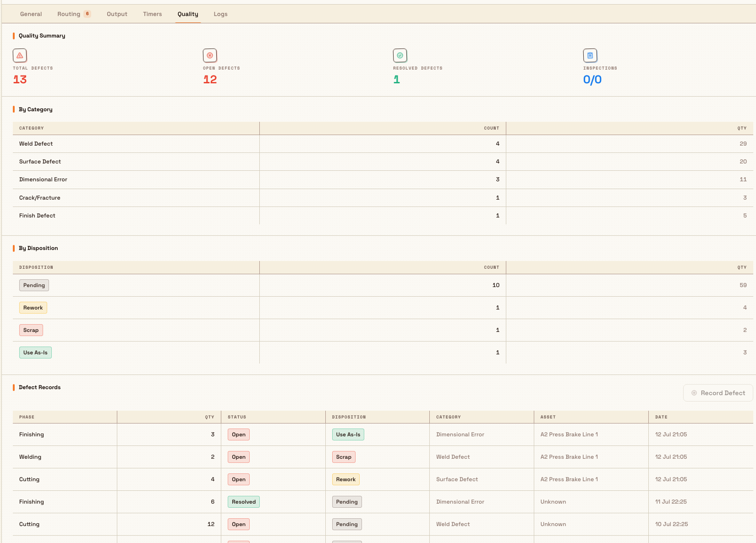
Task: Switch to the Routing tab
Action: click(x=74, y=14)
